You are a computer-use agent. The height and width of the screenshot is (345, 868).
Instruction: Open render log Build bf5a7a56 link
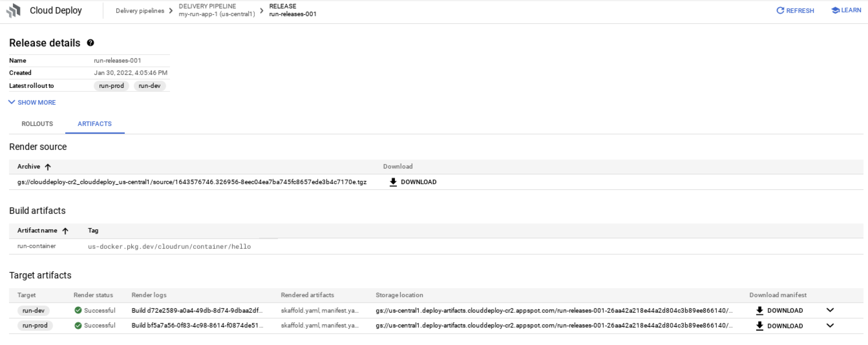[x=197, y=326]
